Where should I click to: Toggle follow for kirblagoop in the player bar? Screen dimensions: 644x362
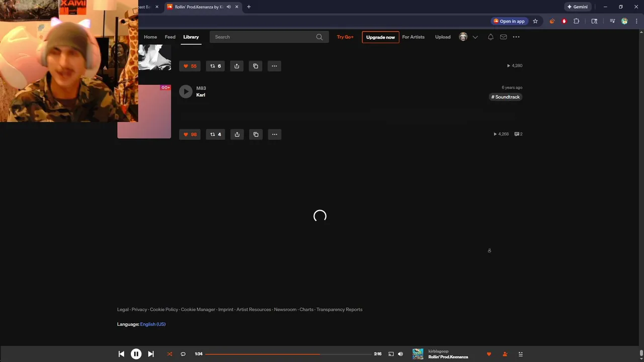point(505,354)
